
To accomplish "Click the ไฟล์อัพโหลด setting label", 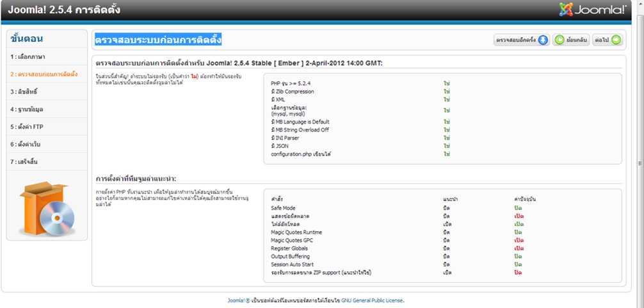I will point(286,224).
